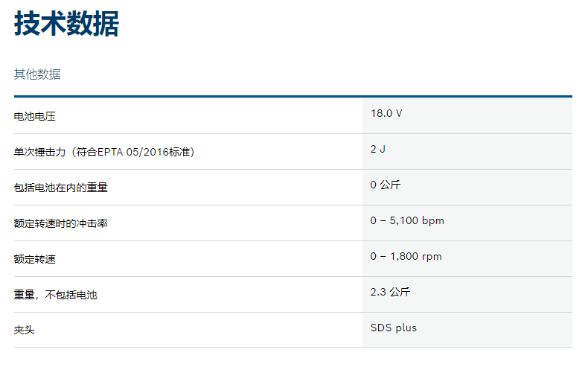The image size is (588, 367).
Task: Click the 电池电压 row label
Action: click(x=35, y=117)
